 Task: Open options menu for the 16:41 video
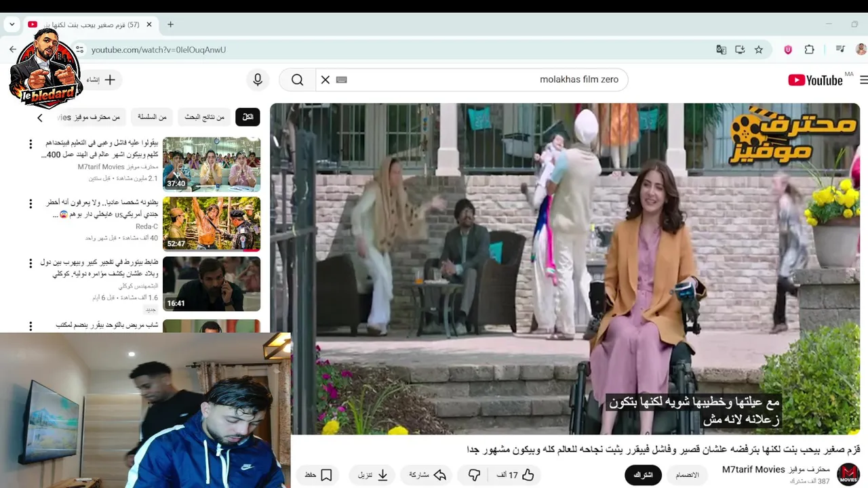point(31,263)
